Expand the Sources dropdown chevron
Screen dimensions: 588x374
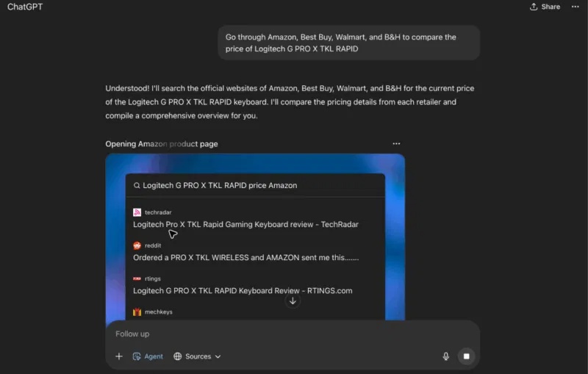pyautogui.click(x=218, y=356)
